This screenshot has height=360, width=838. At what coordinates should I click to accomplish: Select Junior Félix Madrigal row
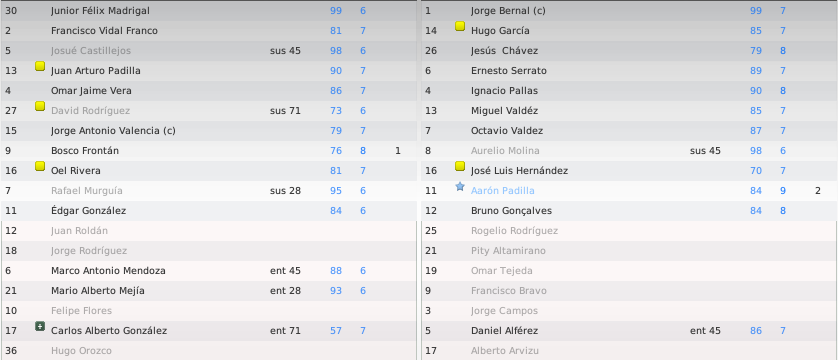[208, 11]
